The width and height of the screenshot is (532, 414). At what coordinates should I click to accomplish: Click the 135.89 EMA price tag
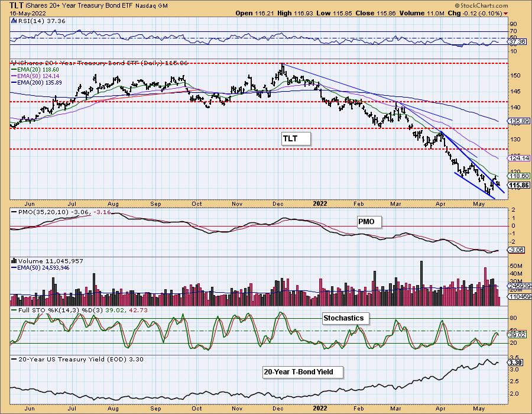(519, 121)
